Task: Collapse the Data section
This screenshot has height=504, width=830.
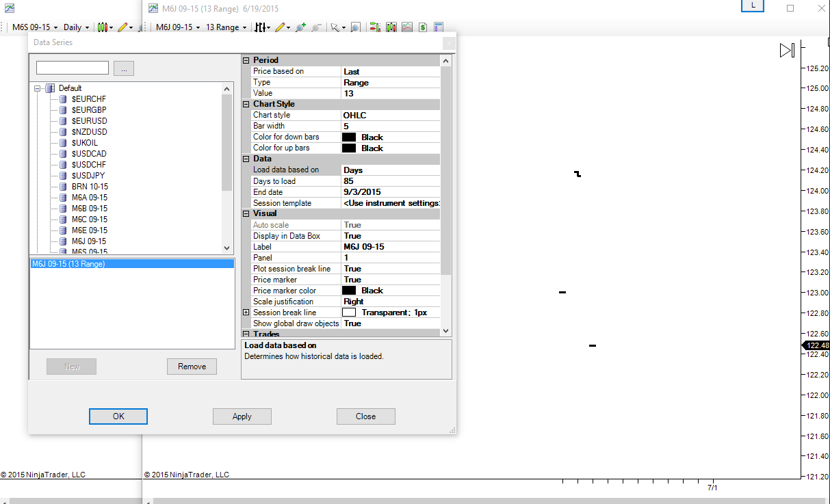Action: click(x=246, y=159)
